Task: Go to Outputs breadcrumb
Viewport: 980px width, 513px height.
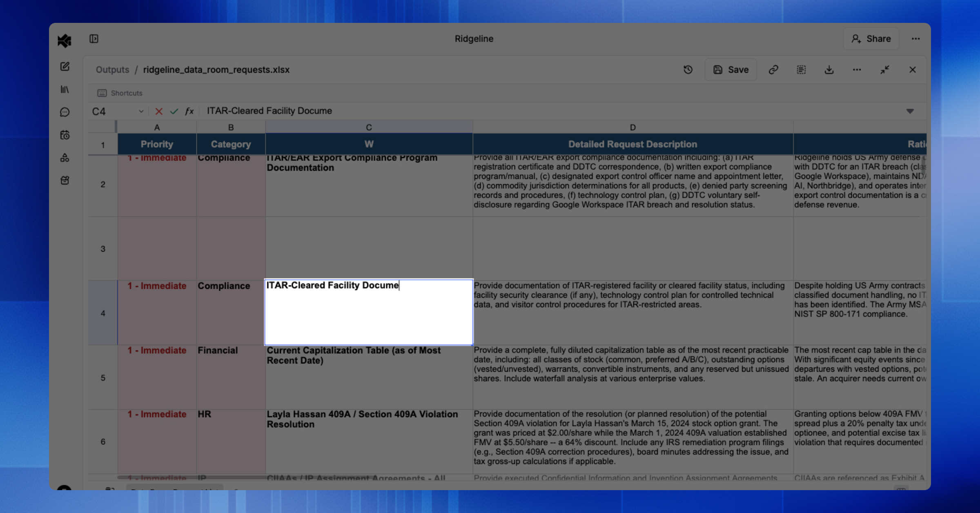Action: pyautogui.click(x=112, y=70)
